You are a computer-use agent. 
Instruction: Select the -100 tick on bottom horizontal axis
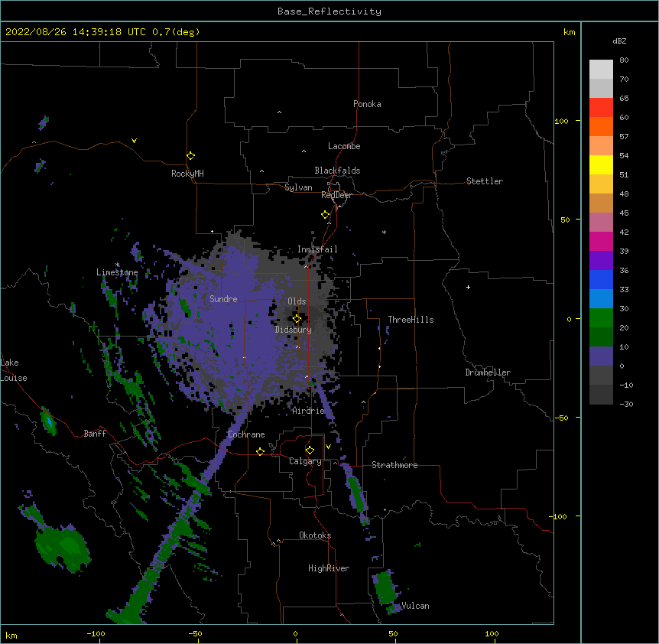[96, 633]
